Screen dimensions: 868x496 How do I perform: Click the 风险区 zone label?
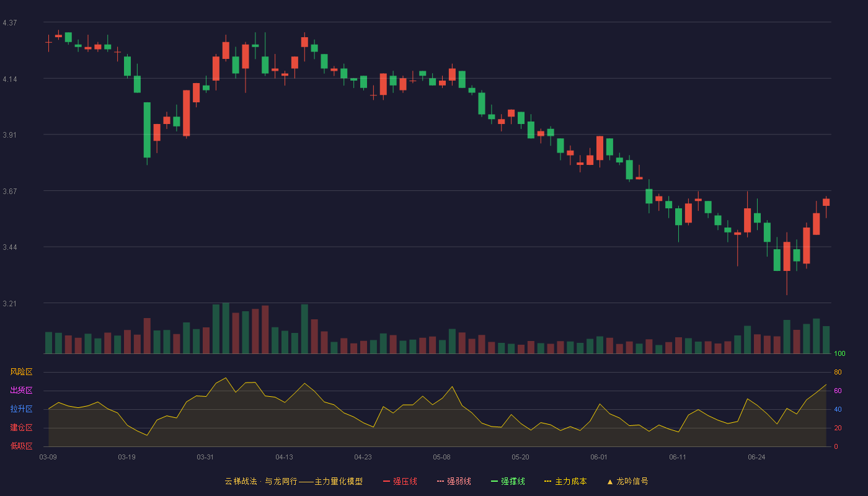21,372
